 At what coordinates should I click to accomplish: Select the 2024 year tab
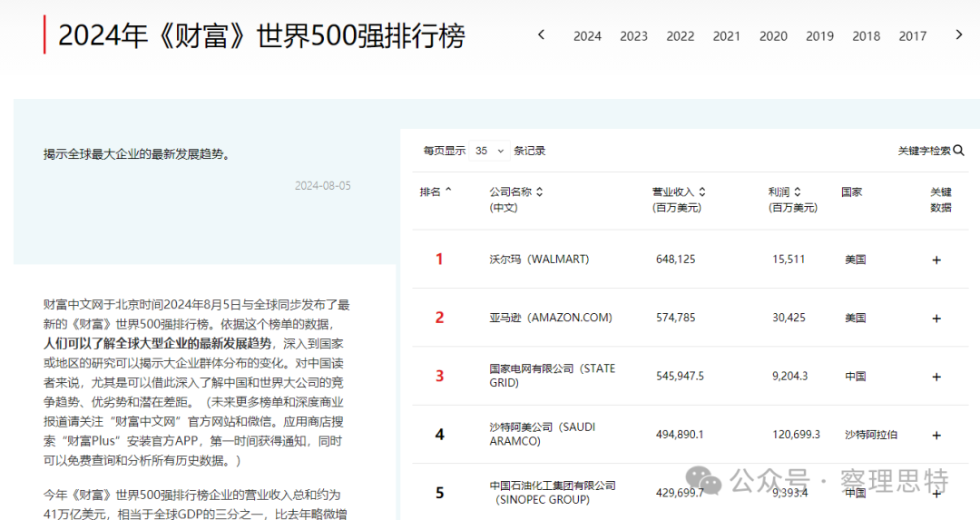pos(587,36)
